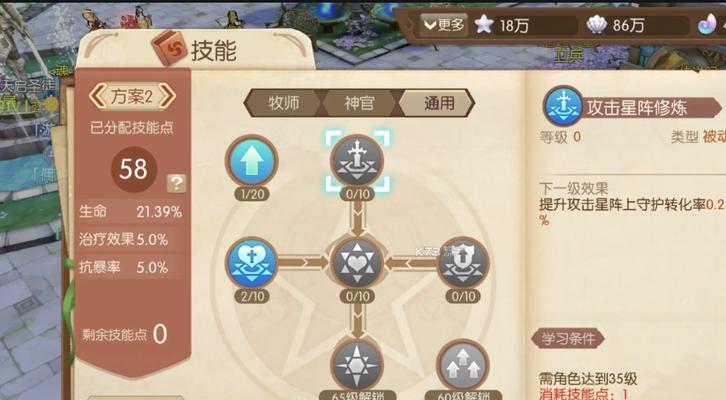This screenshot has height=400, width=726.
Task: Select the attack star formation skill
Action: click(x=357, y=161)
